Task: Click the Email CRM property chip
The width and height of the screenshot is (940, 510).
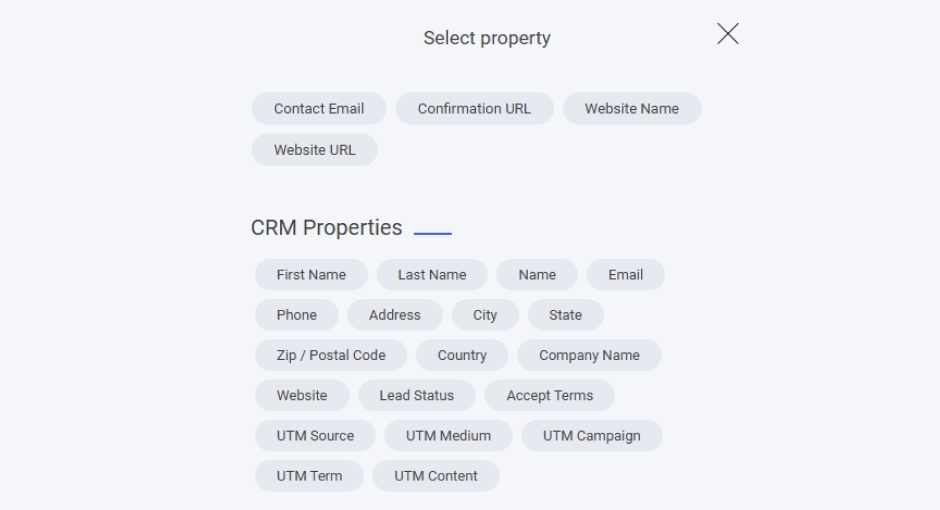Action: point(625,275)
